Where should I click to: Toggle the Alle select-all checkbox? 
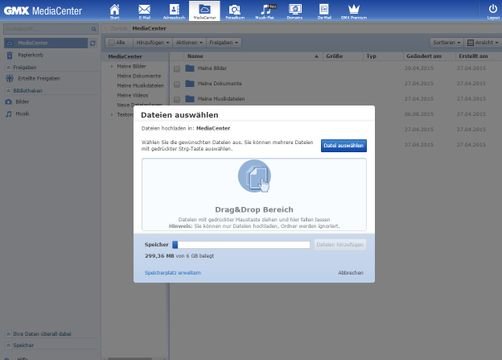tap(111, 43)
